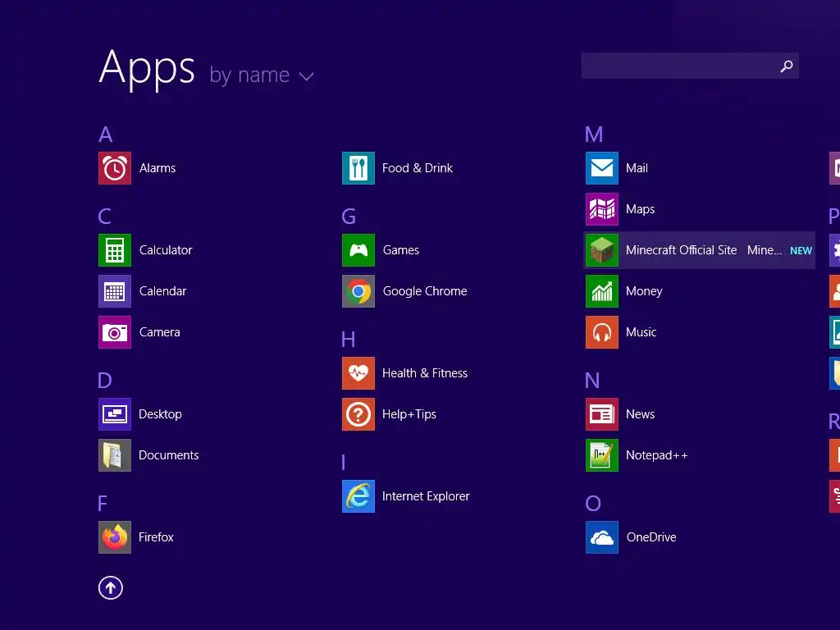Open the Maps app icon
Image resolution: width=840 pixels, height=630 pixels.
(602, 209)
